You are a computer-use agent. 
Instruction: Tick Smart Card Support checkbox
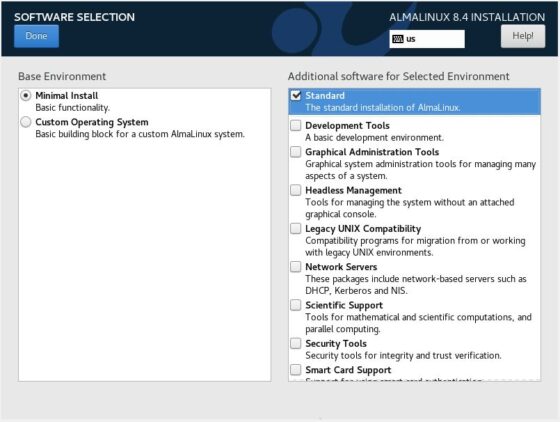click(x=296, y=370)
